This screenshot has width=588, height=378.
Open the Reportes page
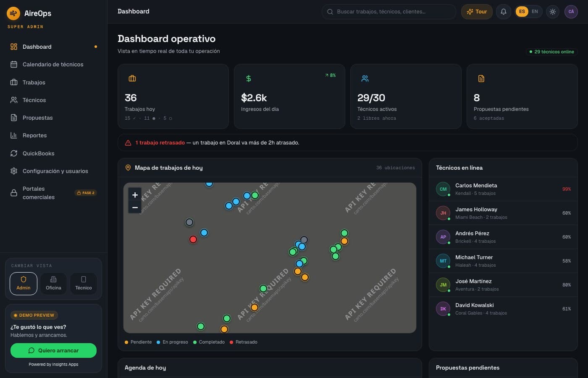pos(54,135)
